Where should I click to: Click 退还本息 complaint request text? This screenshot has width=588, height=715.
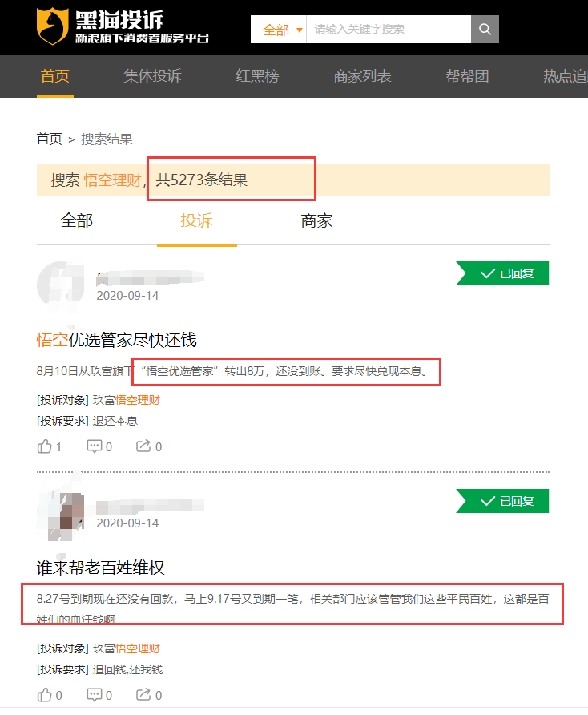point(115,421)
